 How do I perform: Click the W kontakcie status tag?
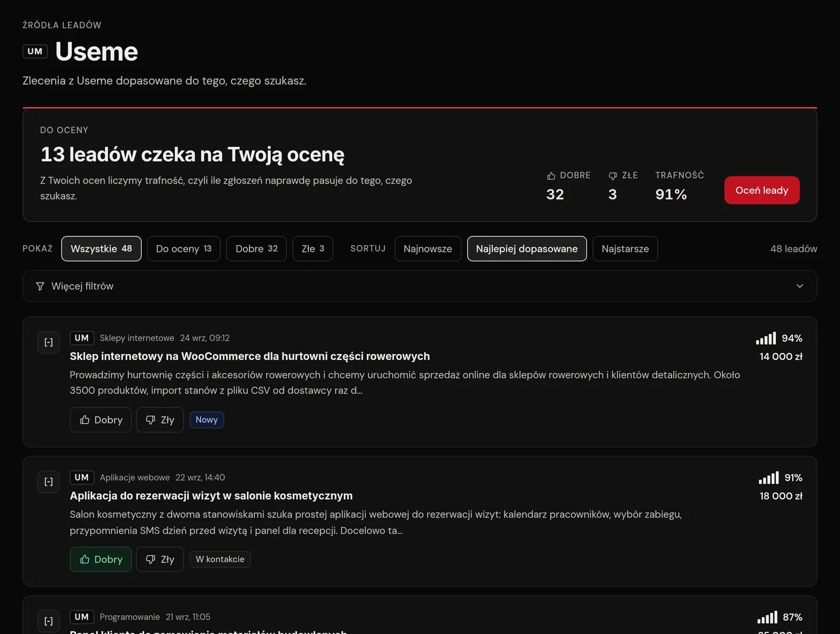pos(220,559)
